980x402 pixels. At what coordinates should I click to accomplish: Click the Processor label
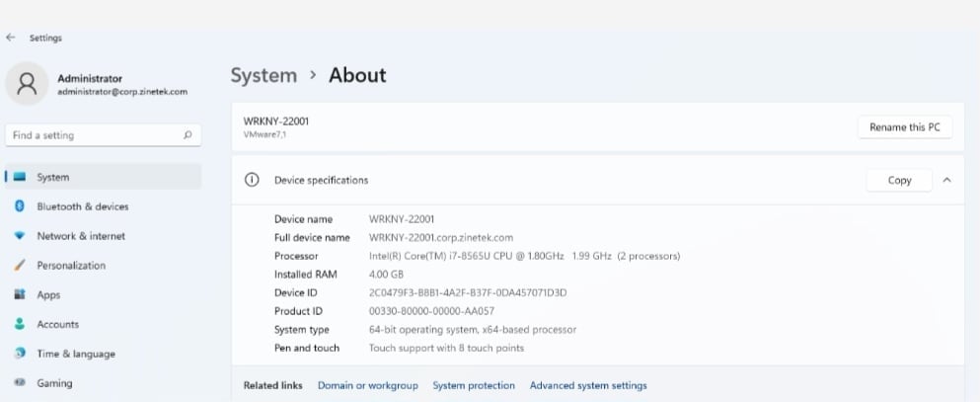(x=296, y=256)
